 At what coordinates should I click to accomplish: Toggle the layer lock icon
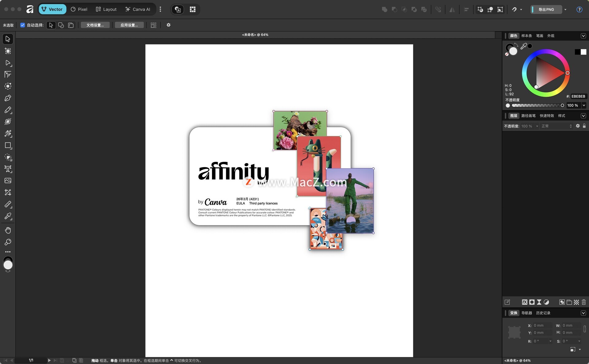pos(584,126)
